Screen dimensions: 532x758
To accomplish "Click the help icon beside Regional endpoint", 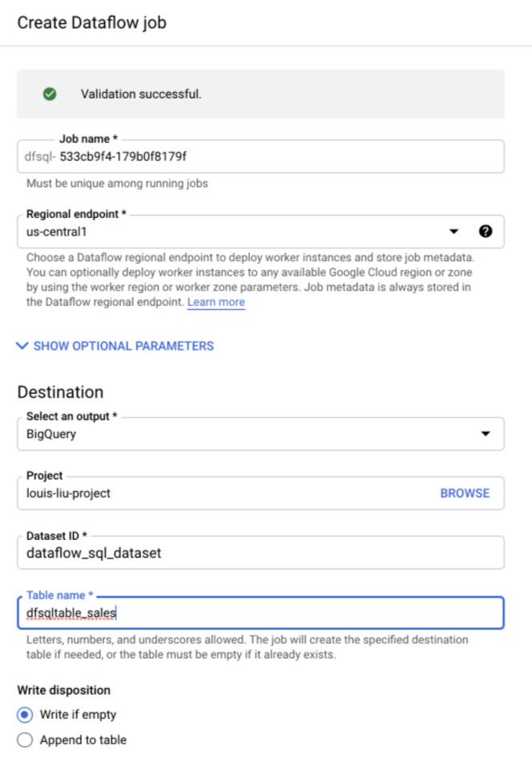I will 485,232.
